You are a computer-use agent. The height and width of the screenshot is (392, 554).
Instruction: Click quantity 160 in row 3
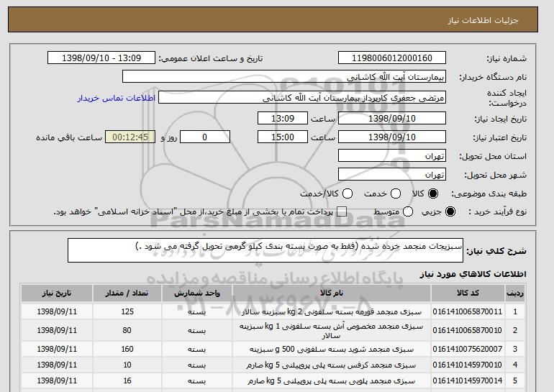coord(127,349)
